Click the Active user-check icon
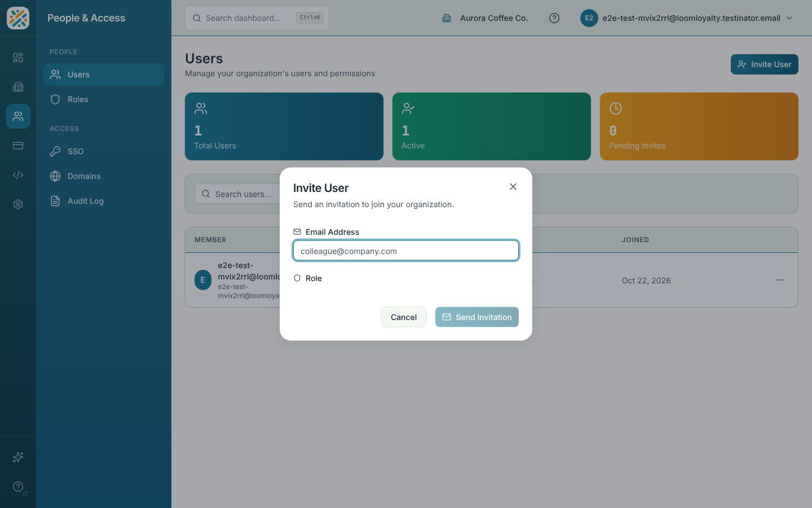Image resolution: width=812 pixels, height=508 pixels. pos(408,108)
